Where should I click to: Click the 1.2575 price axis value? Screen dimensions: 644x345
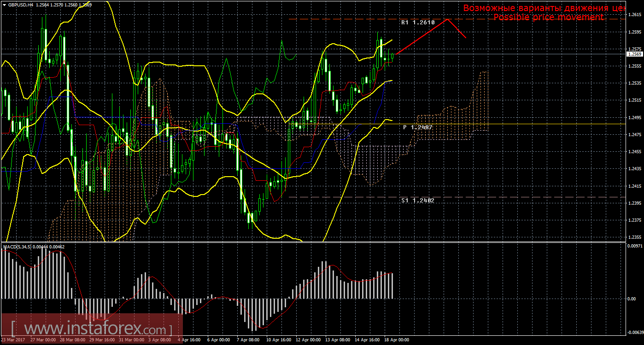pyautogui.click(x=634, y=49)
